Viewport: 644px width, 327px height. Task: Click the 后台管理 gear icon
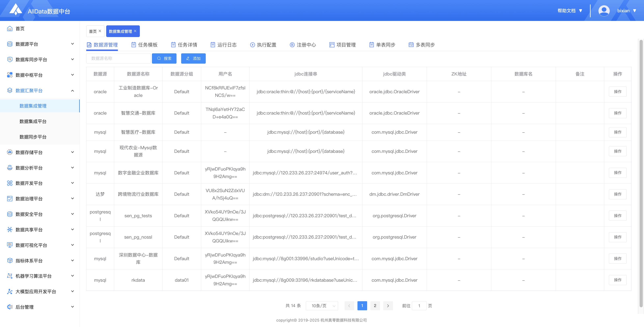pyautogui.click(x=10, y=307)
